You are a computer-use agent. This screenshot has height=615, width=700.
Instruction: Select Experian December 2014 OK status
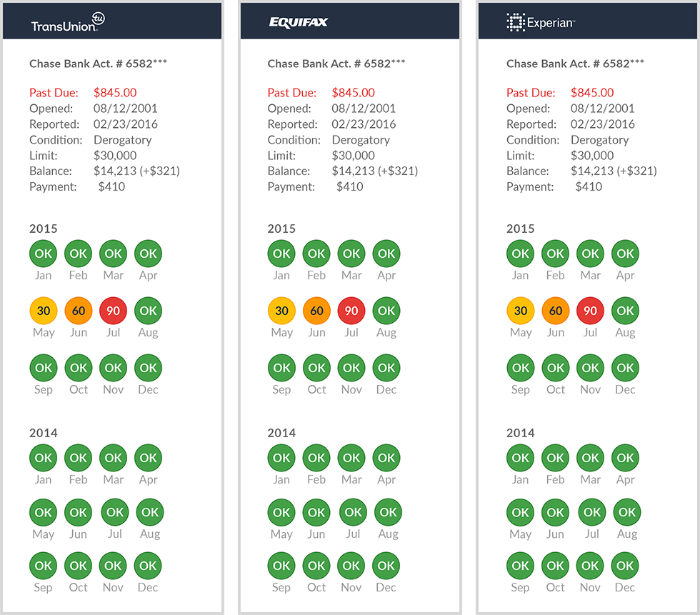coord(625,566)
